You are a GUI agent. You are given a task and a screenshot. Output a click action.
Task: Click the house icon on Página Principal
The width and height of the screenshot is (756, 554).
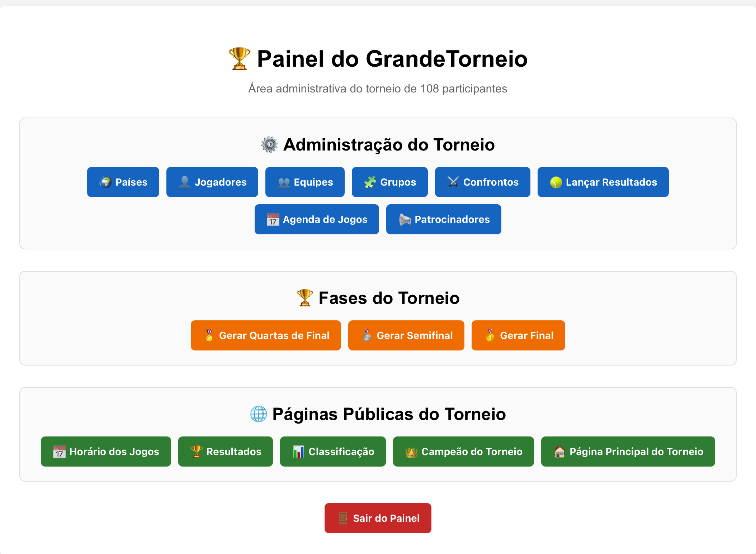(559, 452)
